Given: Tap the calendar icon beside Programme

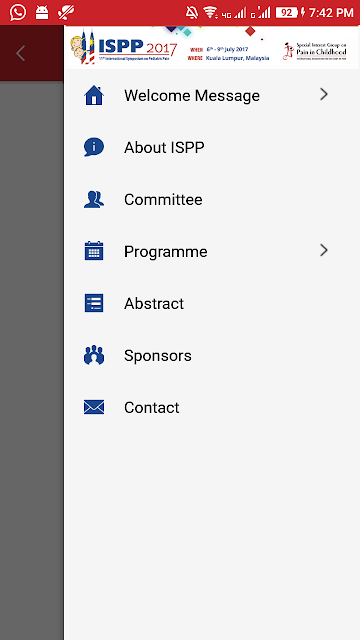Looking at the screenshot, I should [94, 251].
